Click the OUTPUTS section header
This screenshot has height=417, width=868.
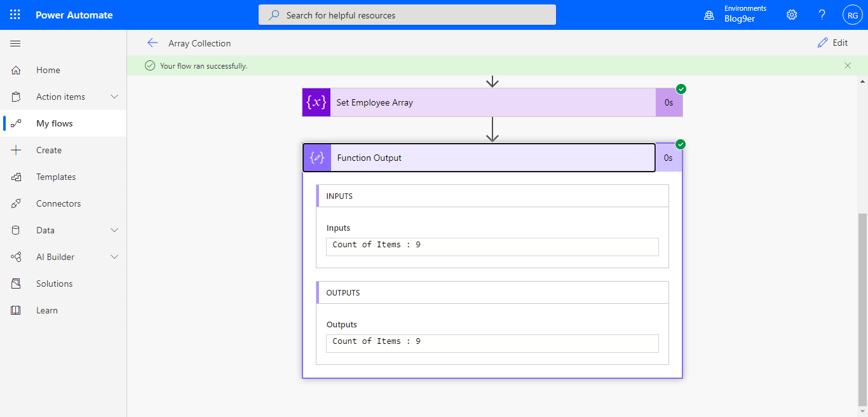coord(492,292)
